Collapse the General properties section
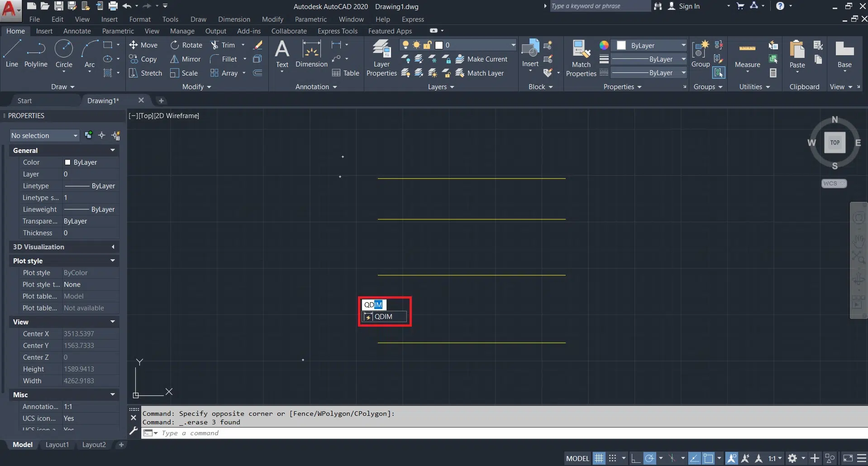The height and width of the screenshot is (466, 868). pos(112,150)
